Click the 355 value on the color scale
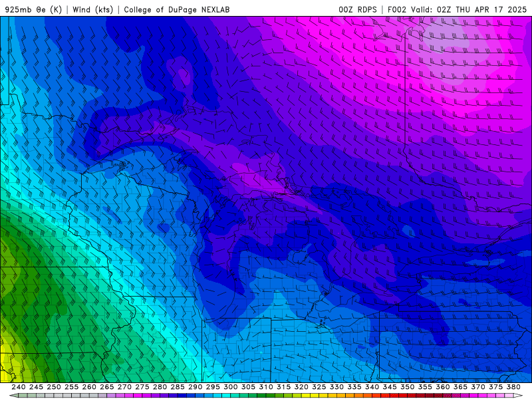Screen dimensions: 532x399 tap(425, 387)
